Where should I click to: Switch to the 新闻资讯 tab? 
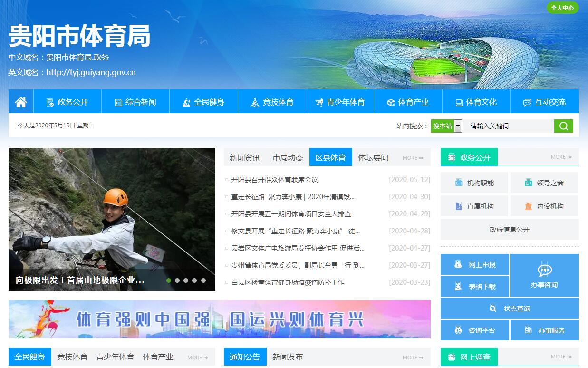coord(245,157)
